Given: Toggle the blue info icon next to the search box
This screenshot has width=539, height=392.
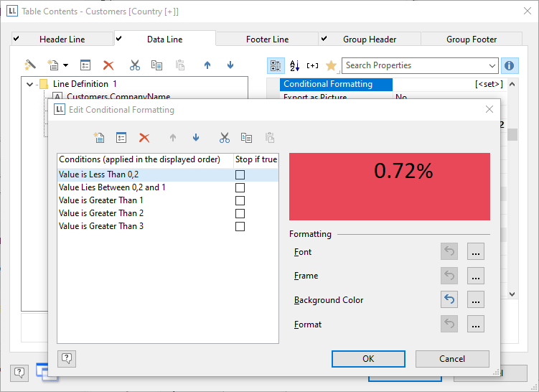Looking at the screenshot, I should pyautogui.click(x=510, y=65).
